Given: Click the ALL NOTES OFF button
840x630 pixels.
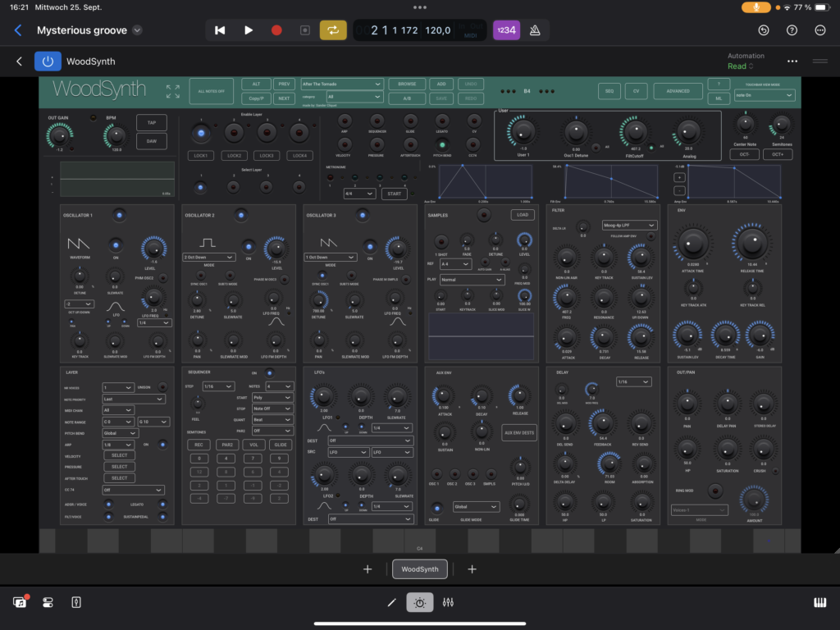Looking at the screenshot, I should coord(211,91).
